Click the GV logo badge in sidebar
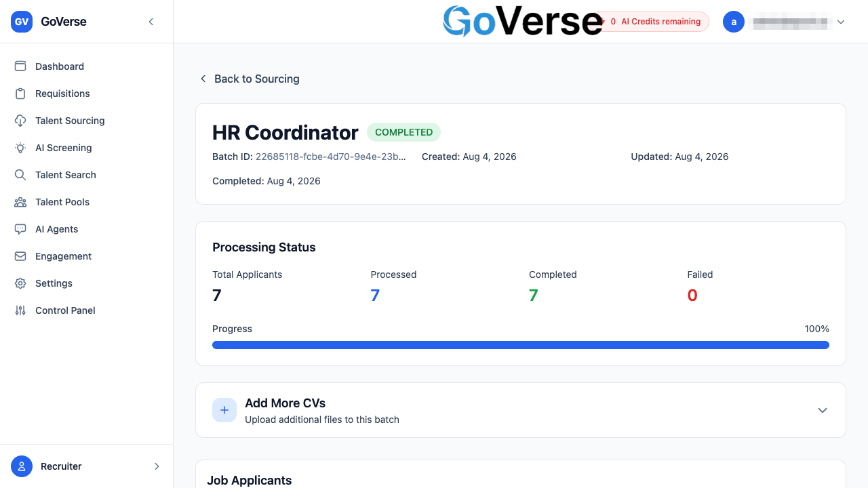The width and height of the screenshot is (868, 488). 22,22
